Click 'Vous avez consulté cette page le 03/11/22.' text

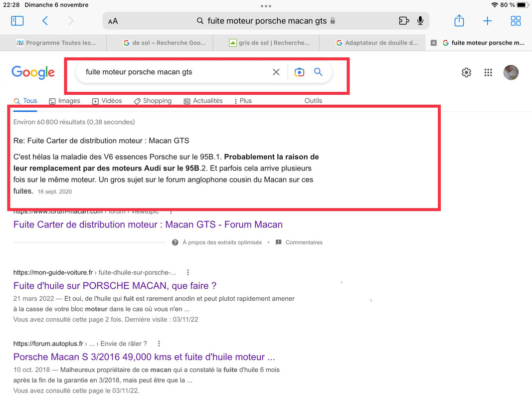click(76, 391)
